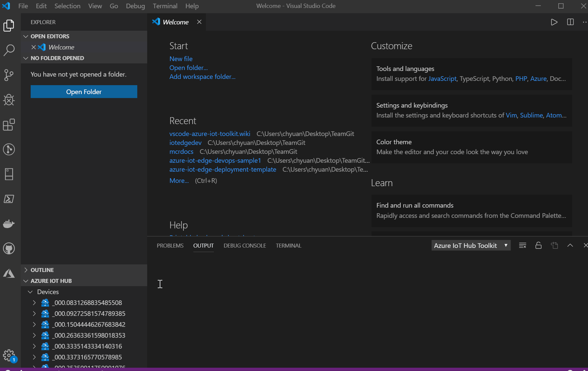The width and height of the screenshot is (588, 371).
Task: Click the device icon of _000.3335143334140316
Action: [x=45, y=346]
